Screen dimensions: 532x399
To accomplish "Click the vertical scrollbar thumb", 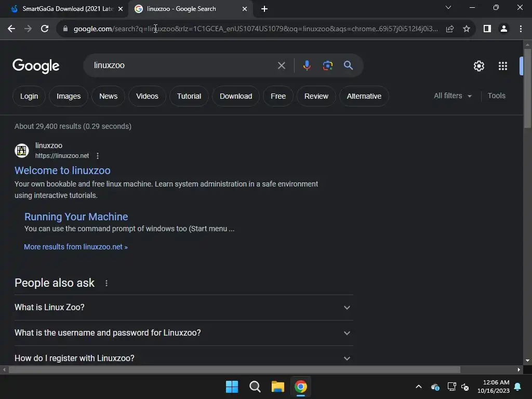I will [x=527, y=88].
